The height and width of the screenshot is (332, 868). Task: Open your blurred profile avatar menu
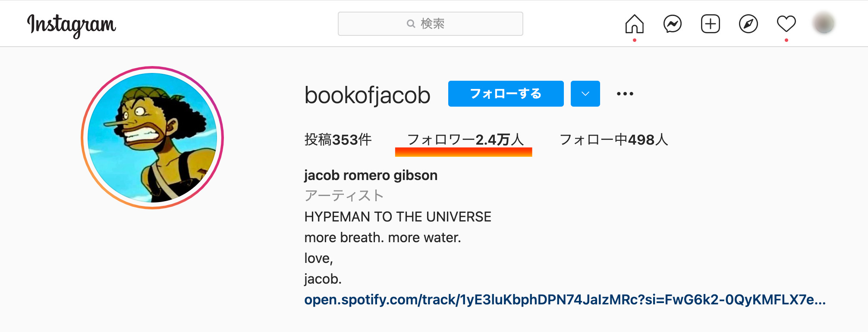[x=824, y=24]
